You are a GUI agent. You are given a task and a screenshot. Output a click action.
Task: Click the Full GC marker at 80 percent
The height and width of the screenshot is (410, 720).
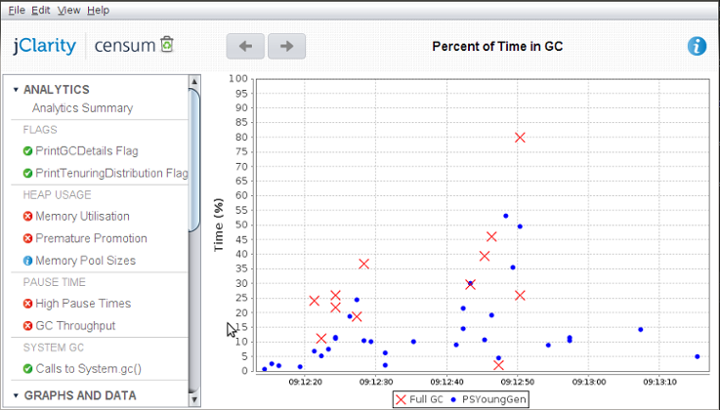(x=520, y=137)
